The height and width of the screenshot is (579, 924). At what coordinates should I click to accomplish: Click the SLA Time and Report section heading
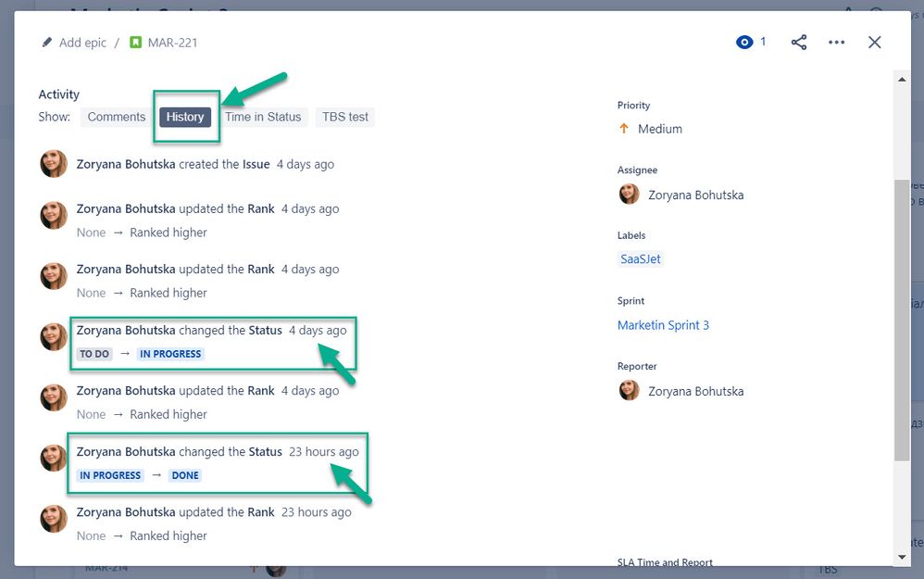[665, 562]
